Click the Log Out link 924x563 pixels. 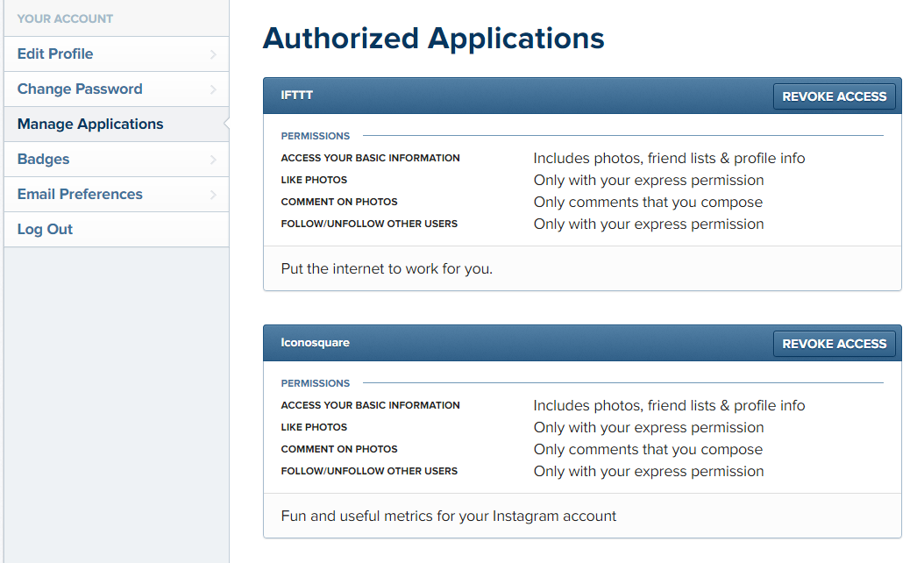pyautogui.click(x=116, y=230)
